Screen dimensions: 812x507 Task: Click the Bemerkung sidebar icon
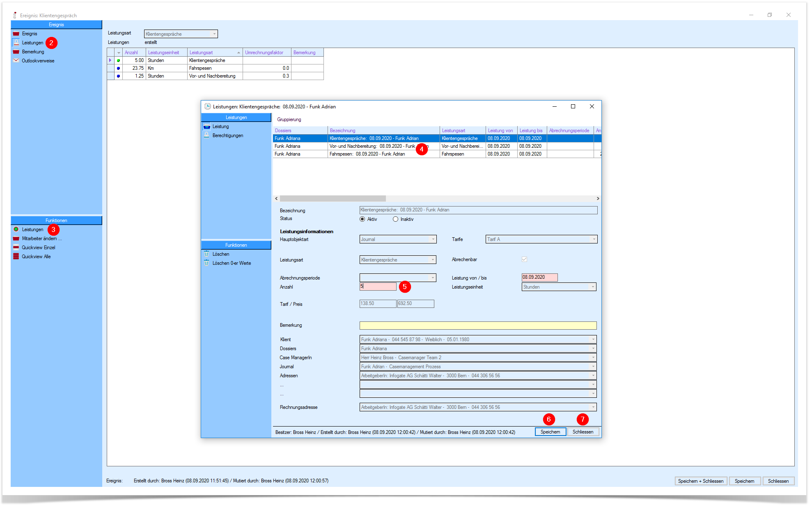[x=16, y=52]
